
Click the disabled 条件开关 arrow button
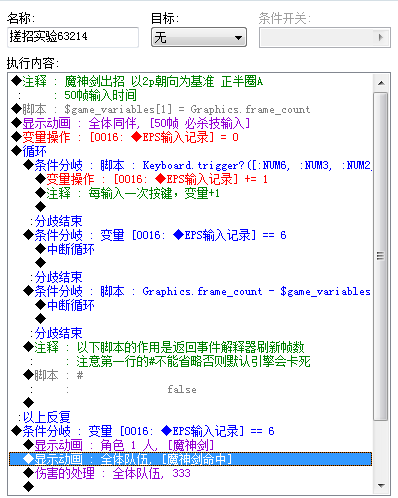pos(381,37)
